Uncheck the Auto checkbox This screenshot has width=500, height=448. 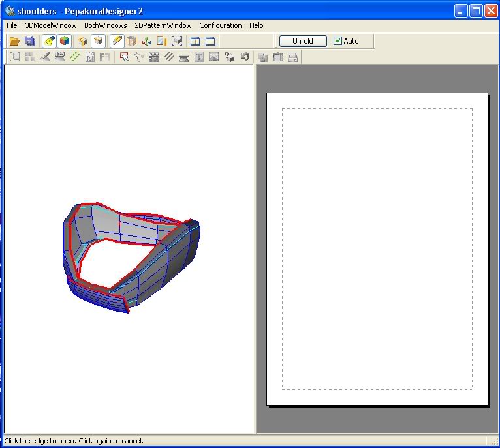click(337, 41)
